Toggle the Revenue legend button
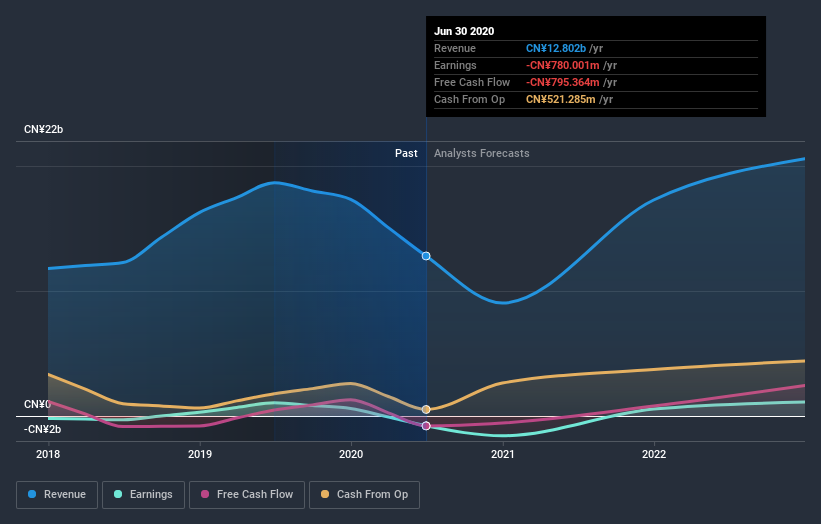 [x=57, y=495]
